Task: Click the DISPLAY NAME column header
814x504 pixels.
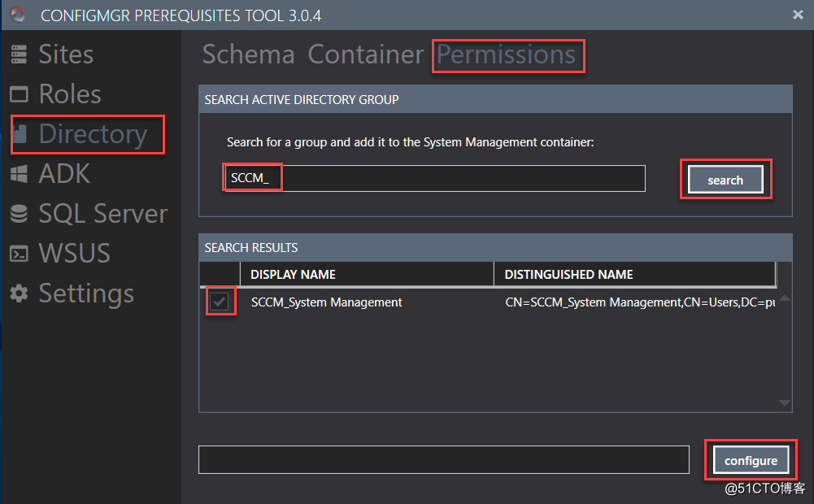Action: pos(367,274)
